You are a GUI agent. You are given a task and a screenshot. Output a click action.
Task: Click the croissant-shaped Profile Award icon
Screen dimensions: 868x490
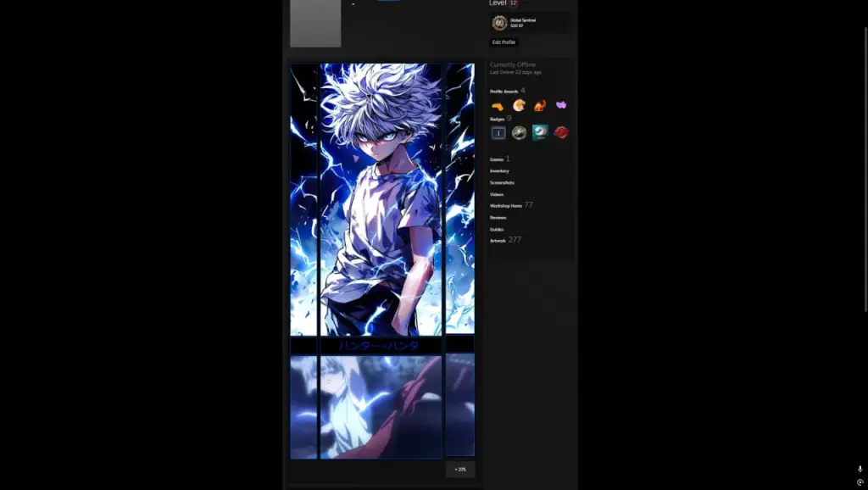[x=519, y=105]
